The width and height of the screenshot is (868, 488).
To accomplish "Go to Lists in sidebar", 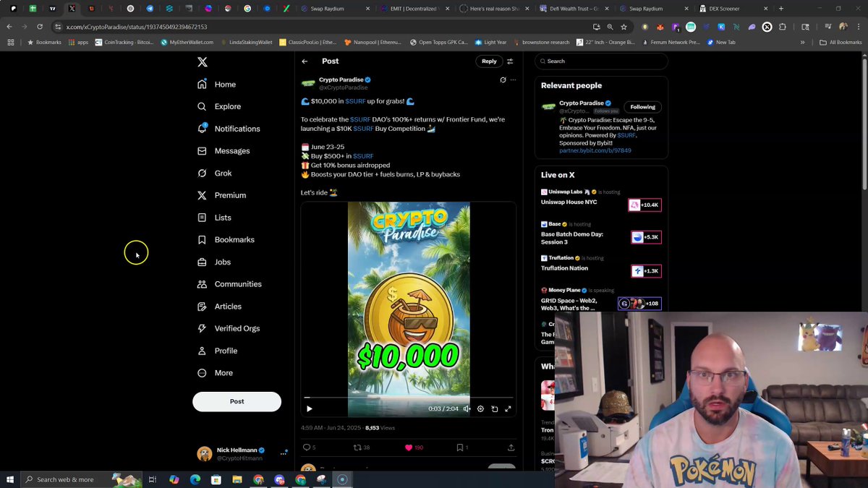I will (214, 218).
